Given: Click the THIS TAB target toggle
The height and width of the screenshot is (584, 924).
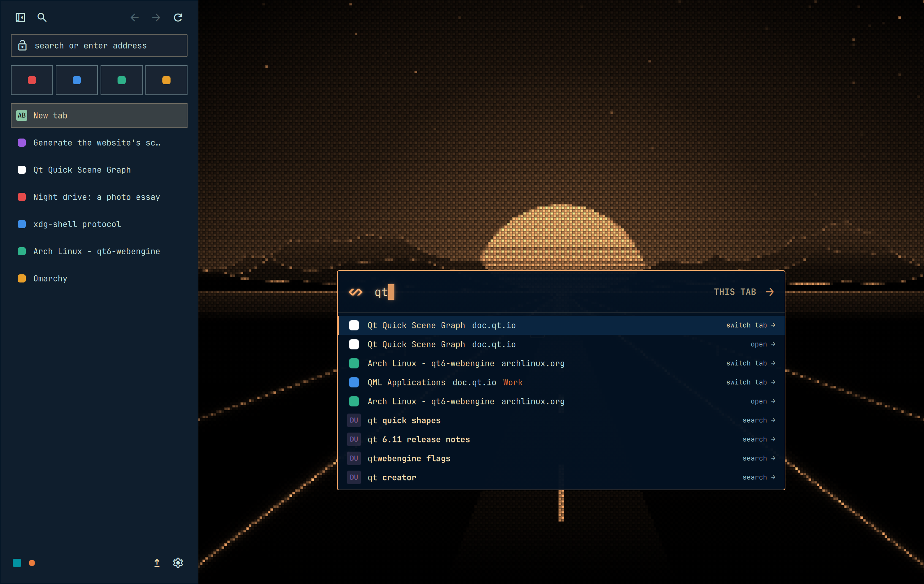Looking at the screenshot, I should (x=744, y=292).
